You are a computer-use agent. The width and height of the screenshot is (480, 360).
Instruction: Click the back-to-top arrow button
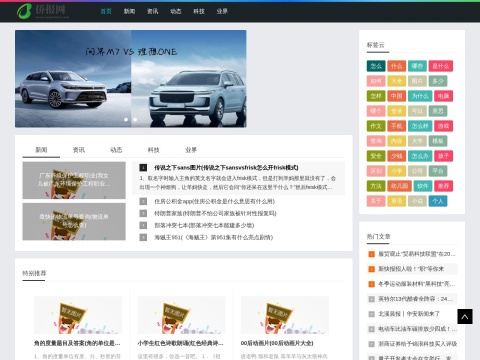[465, 317]
